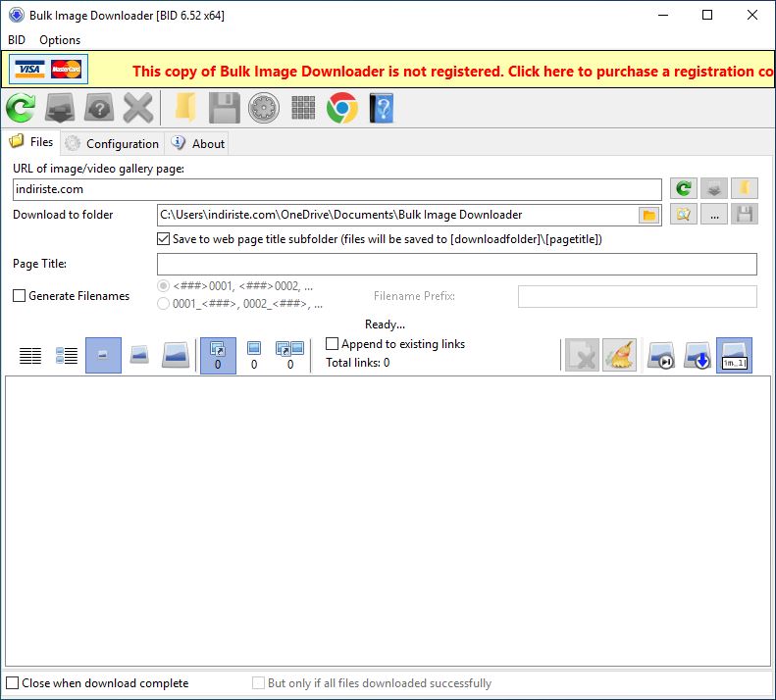Click the grid thumbnails icon in main toolbar
Screen dimensions: 776x700
(303, 108)
